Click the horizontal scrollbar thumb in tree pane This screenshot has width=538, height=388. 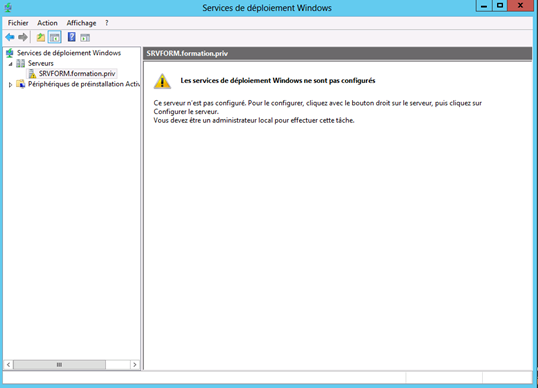click(59, 365)
